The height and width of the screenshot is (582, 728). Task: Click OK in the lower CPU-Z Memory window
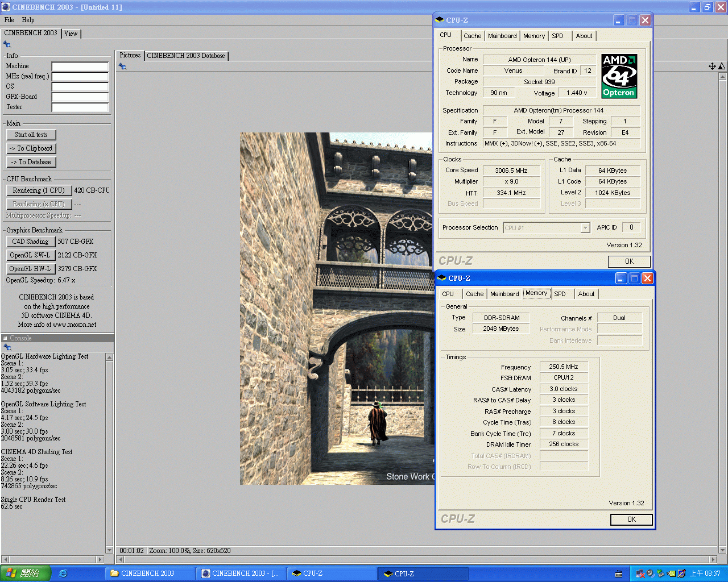point(631,519)
